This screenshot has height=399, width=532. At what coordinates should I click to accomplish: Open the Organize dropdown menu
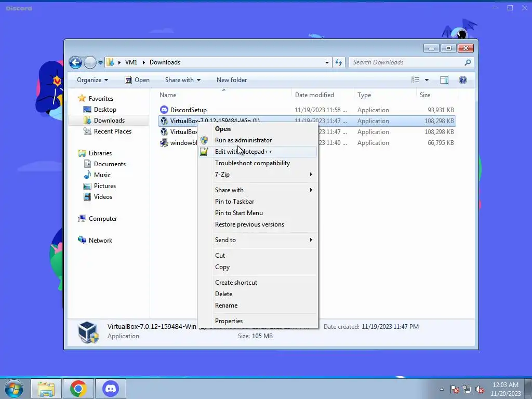[x=92, y=80]
